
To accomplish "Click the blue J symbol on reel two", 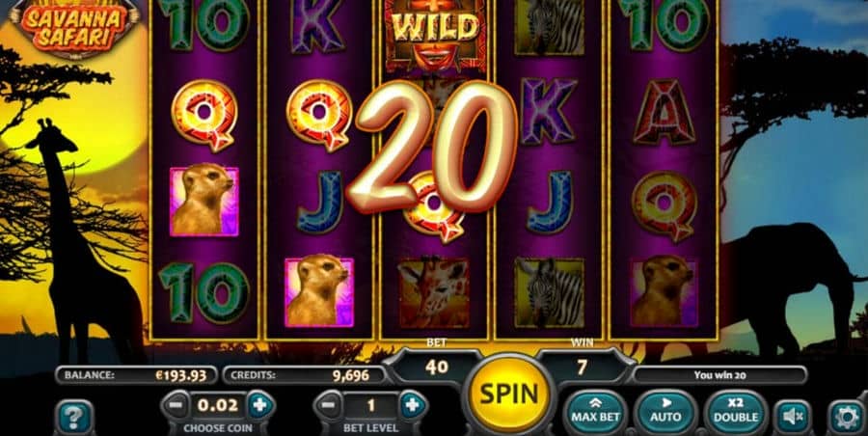I will (x=319, y=202).
